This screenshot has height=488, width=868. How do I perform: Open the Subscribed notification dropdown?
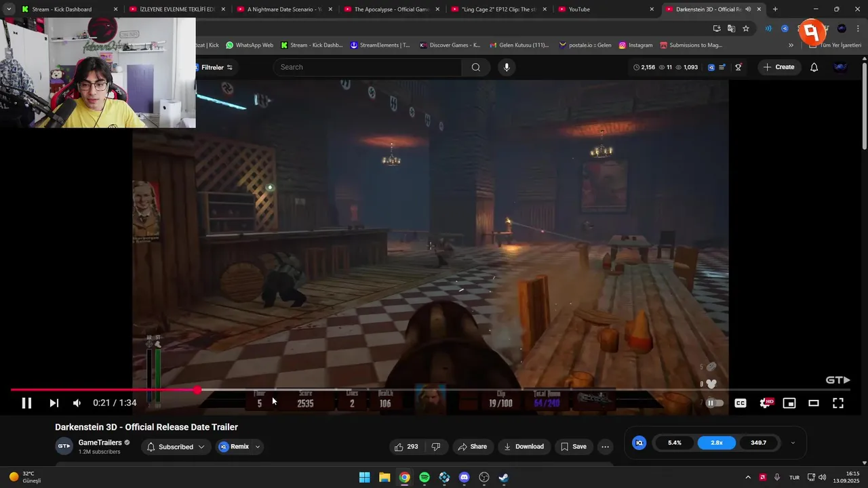176,447
